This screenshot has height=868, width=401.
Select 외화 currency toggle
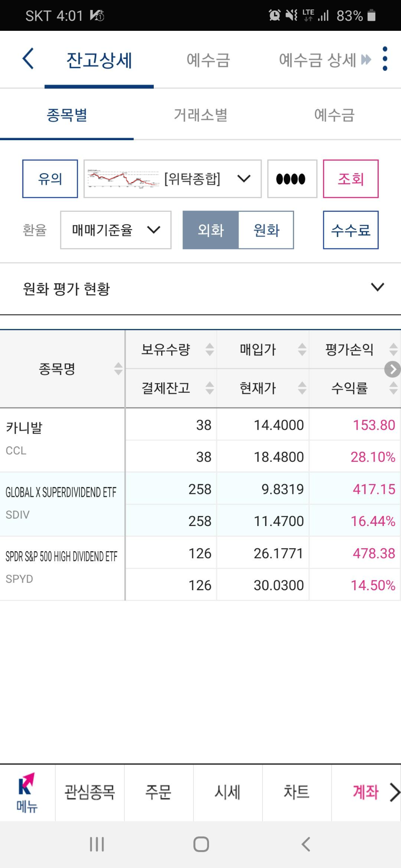click(211, 230)
